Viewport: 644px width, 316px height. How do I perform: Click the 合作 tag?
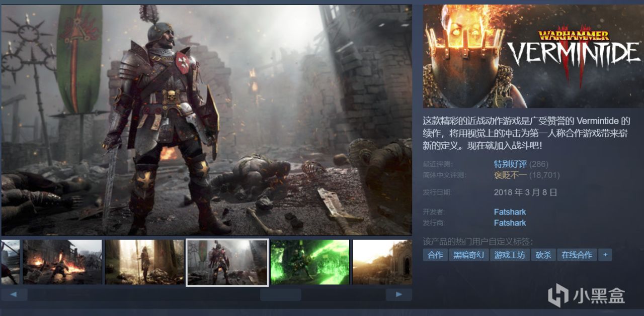pos(435,255)
